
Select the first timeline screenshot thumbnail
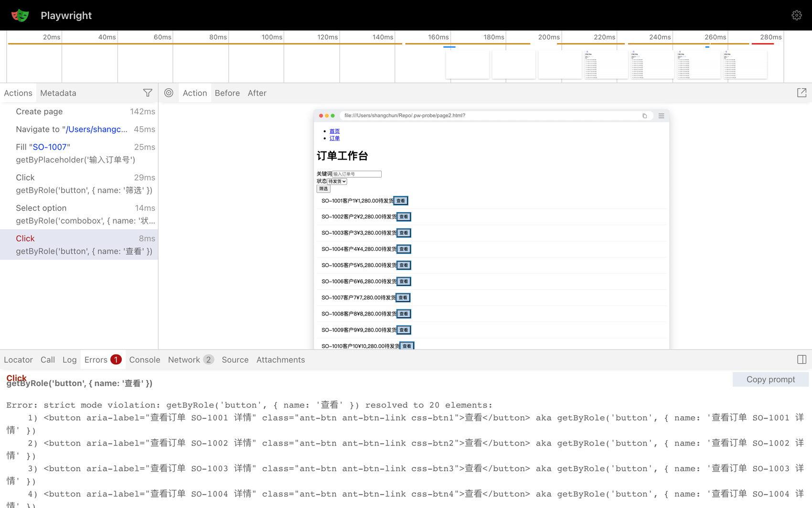(467, 65)
